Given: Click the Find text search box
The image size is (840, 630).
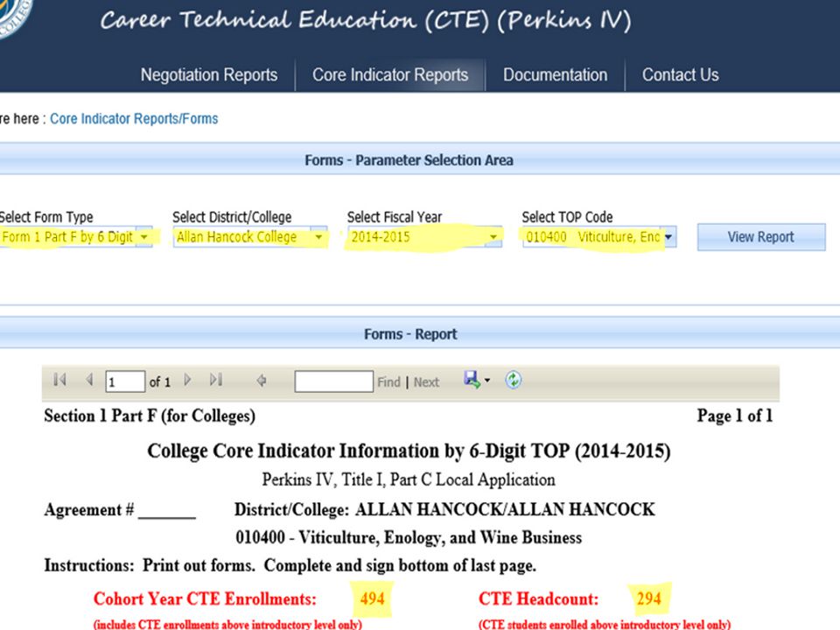Looking at the screenshot, I should (x=333, y=381).
